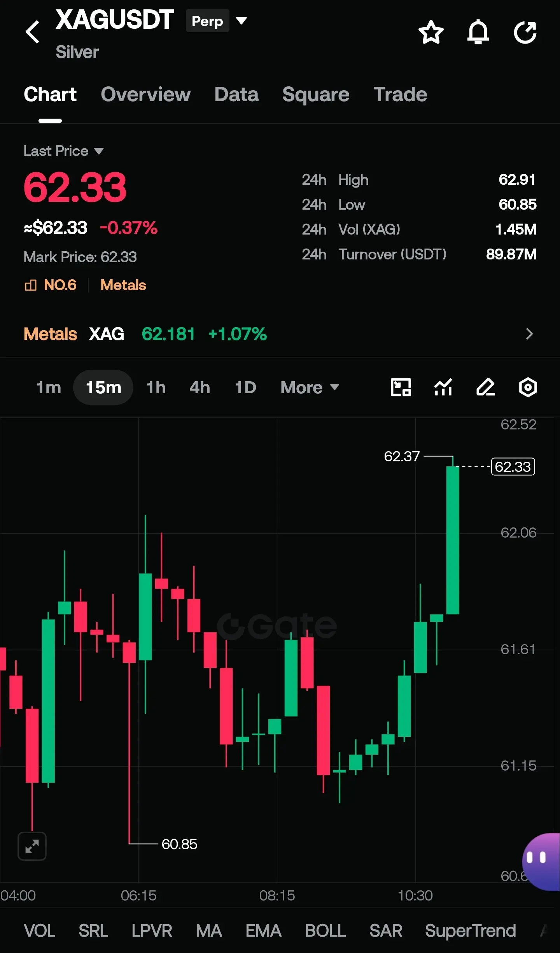
Task: Expand the Last Price selector
Action: click(63, 151)
